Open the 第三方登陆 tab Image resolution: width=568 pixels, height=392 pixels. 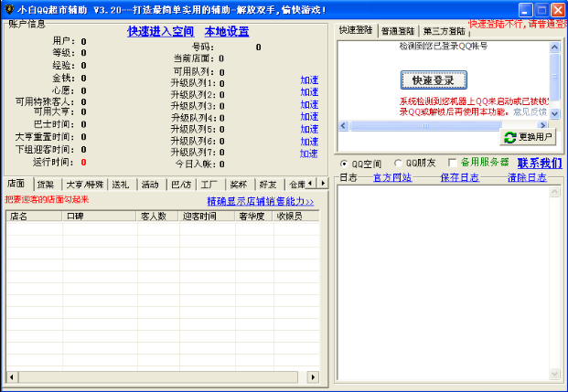[444, 30]
